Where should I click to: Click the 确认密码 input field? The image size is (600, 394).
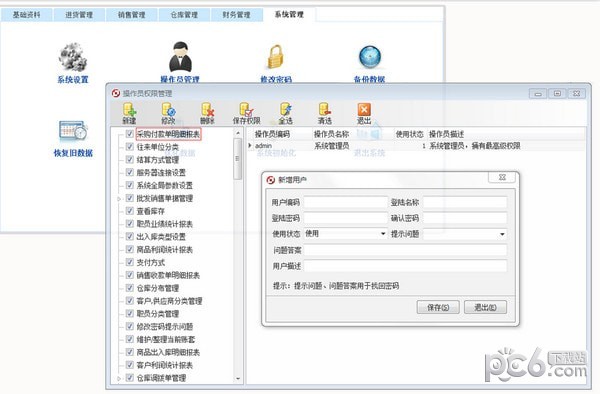pyautogui.click(x=465, y=218)
